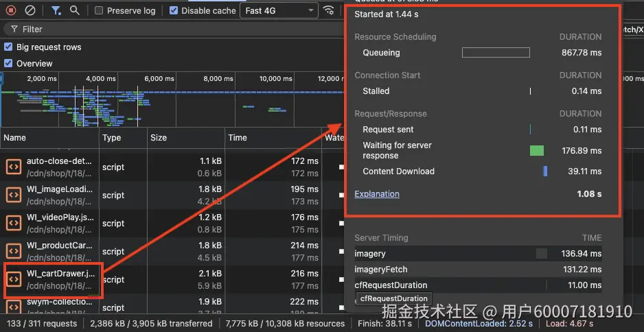
Task: Sort by Type column header
Action: tap(123, 138)
